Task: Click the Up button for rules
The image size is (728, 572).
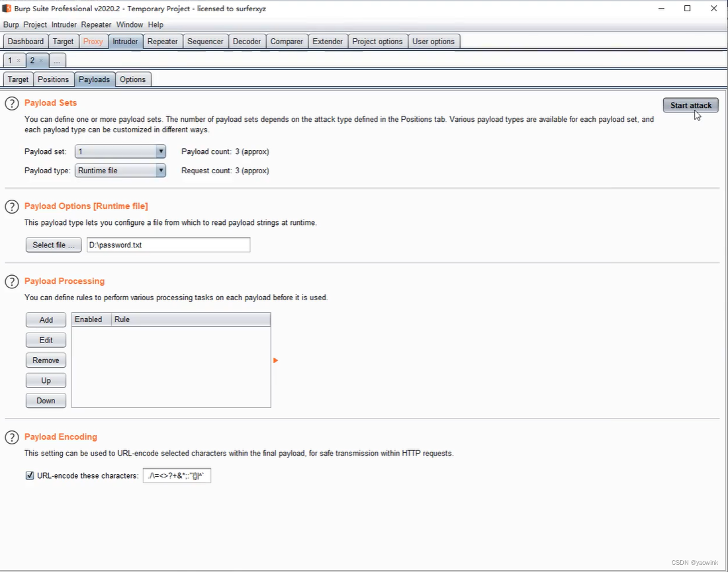Action: [x=46, y=380]
